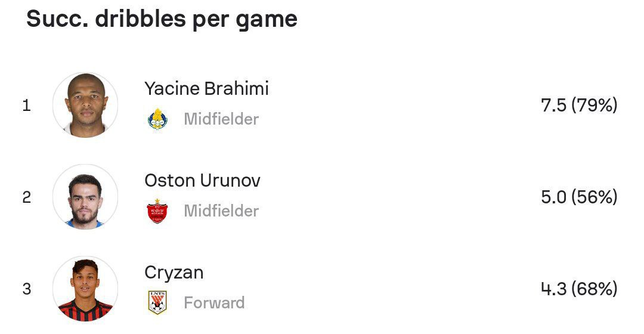Click the "Succ. dribbles per game" heading
This screenshot has height=334, width=644.
pyautogui.click(x=162, y=19)
